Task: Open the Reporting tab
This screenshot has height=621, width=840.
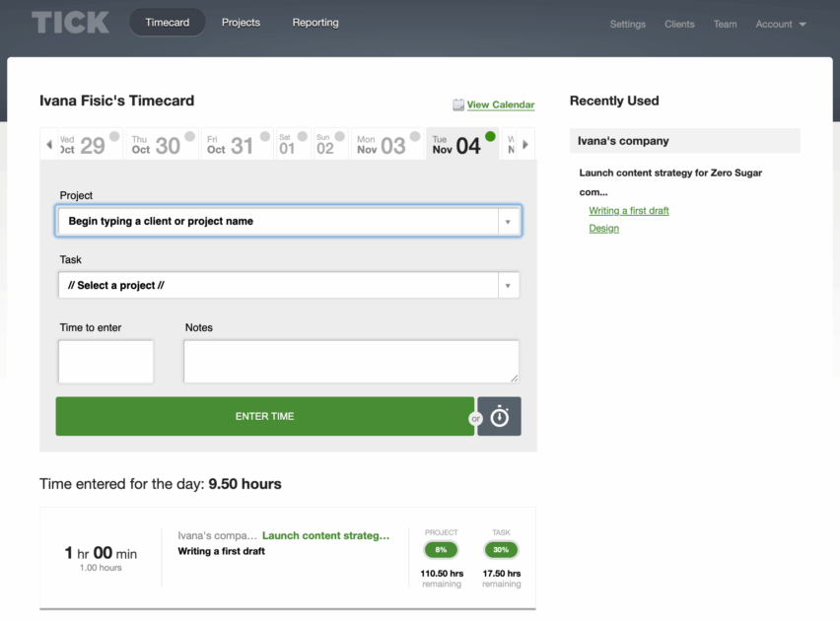Action: tap(315, 22)
